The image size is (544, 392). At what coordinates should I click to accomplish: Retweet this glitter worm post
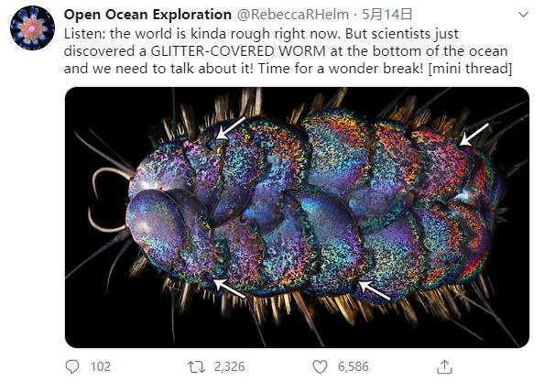coord(196,366)
